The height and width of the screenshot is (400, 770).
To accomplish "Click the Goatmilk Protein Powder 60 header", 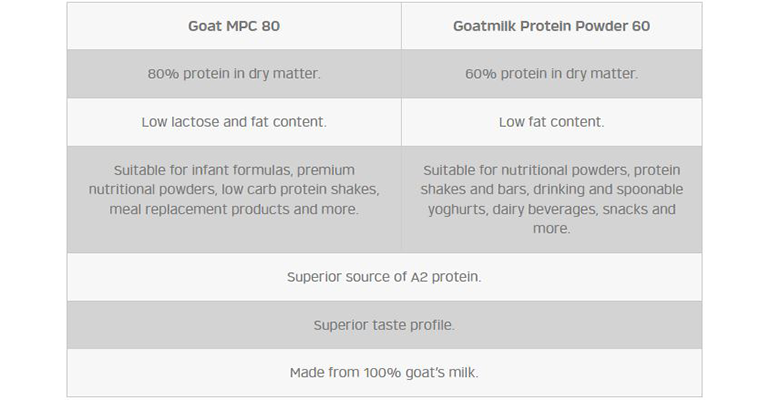I will (x=551, y=26).
